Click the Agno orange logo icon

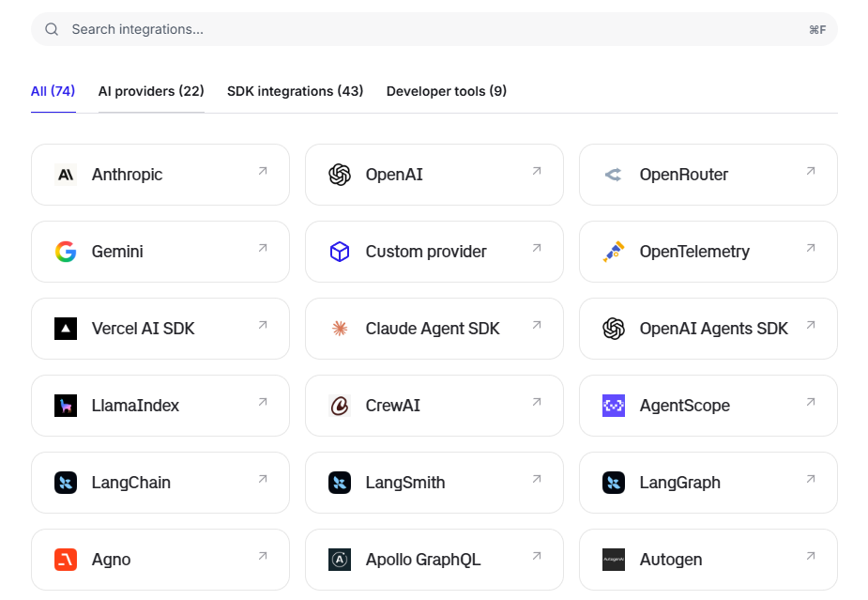click(66, 560)
